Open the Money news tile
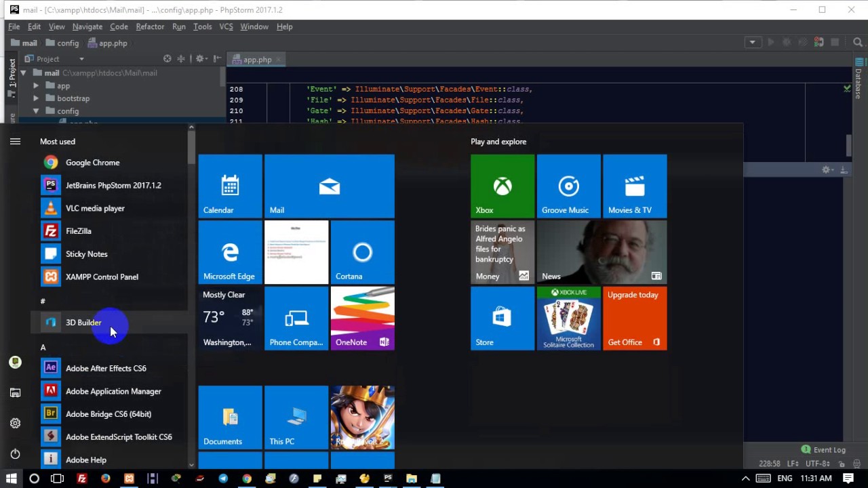This screenshot has height=488, width=868. (x=502, y=252)
